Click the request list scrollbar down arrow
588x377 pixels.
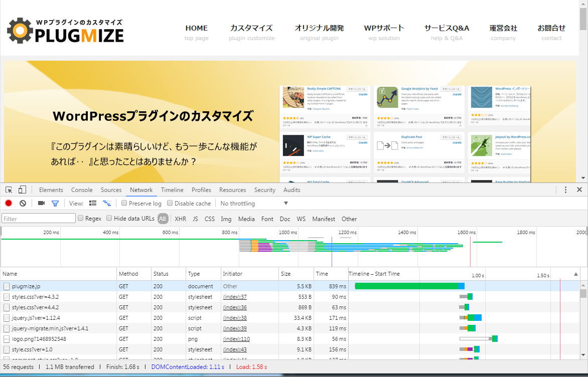click(583, 355)
